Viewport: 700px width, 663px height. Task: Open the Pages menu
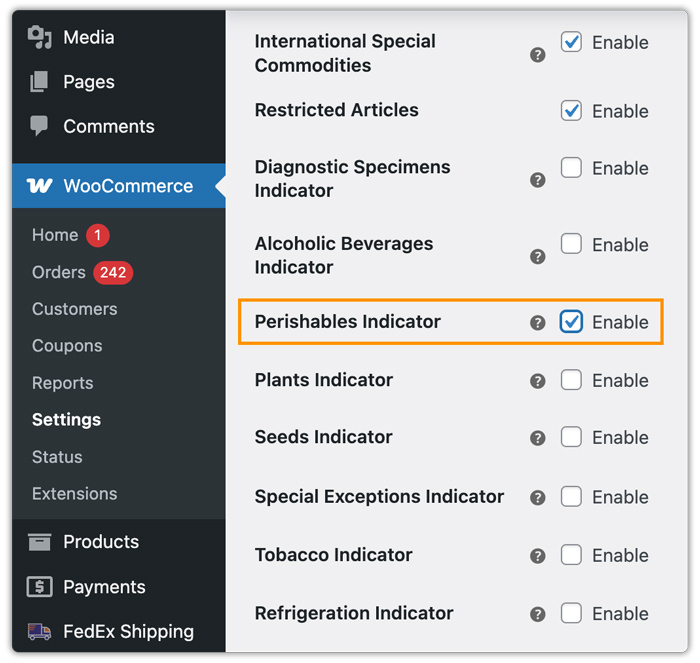pyautogui.click(x=119, y=82)
